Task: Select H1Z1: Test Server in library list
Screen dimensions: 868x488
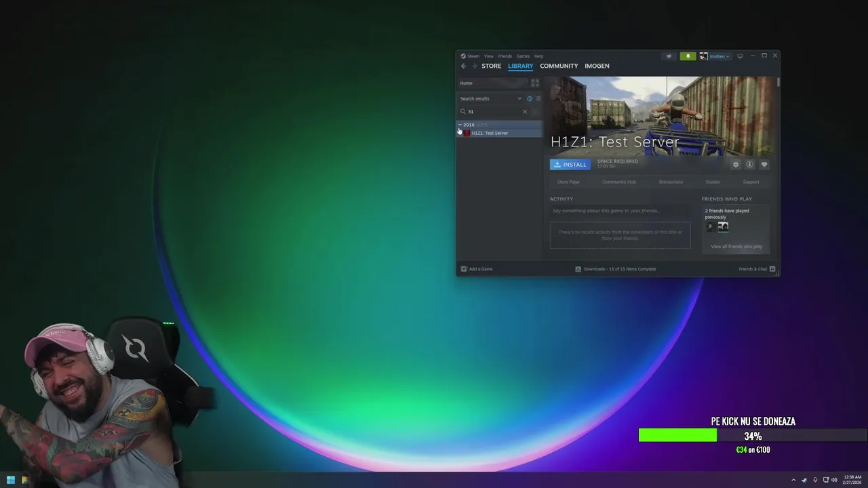Action: (500, 133)
